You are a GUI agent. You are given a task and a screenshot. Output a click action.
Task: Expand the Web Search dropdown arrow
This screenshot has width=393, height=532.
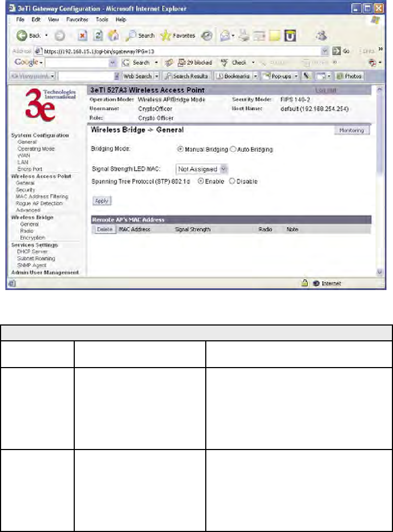pos(157,76)
